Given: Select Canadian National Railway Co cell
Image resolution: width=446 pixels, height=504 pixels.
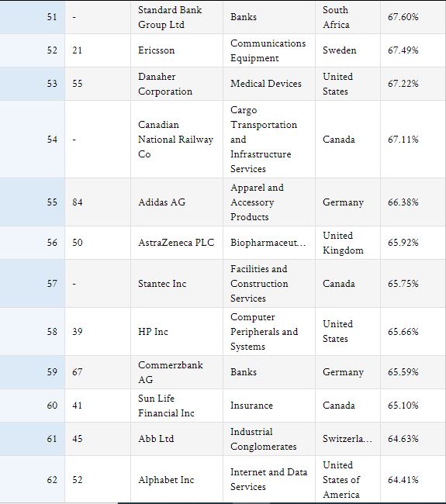Looking at the screenshot, I should coord(177,139).
